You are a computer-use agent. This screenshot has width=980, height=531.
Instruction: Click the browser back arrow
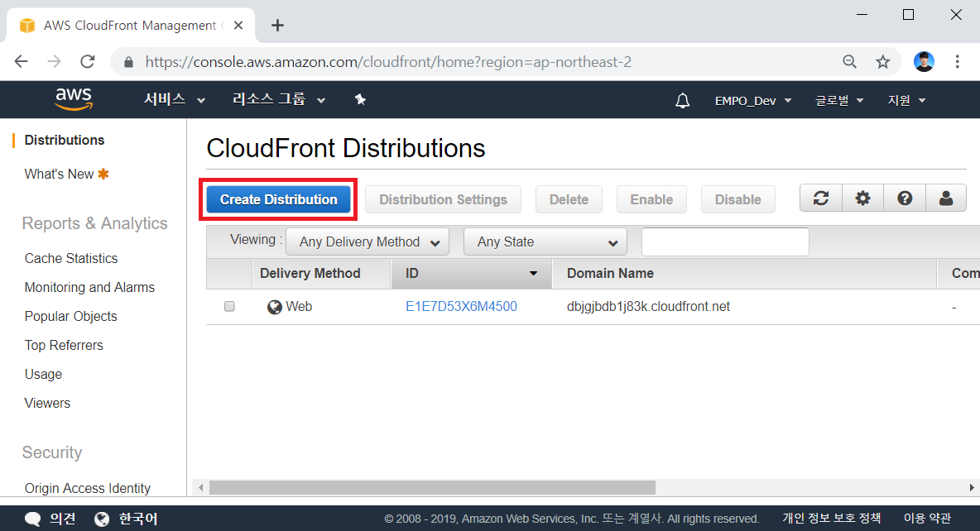click(22, 61)
